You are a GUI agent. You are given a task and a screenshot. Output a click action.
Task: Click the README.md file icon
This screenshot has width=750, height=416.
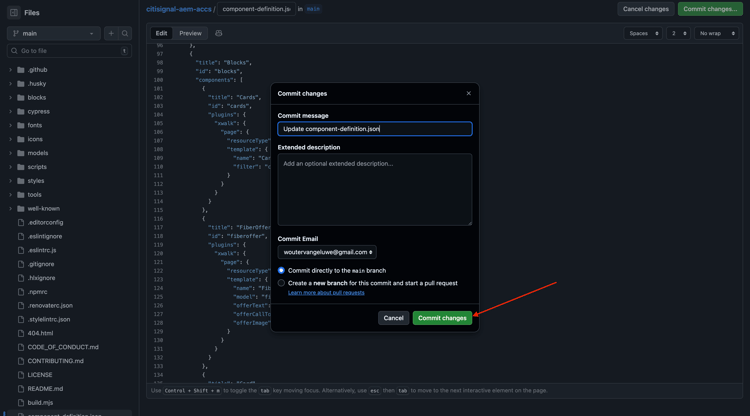[x=21, y=389]
